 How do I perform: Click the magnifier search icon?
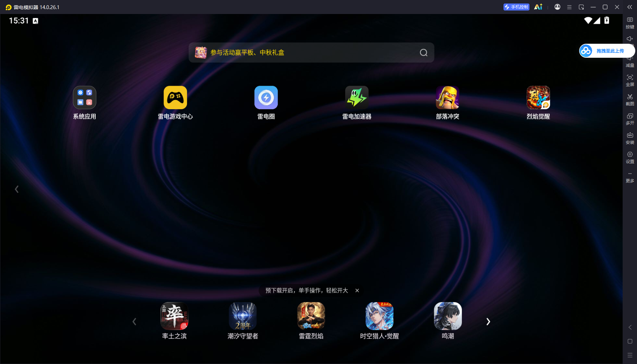424,52
